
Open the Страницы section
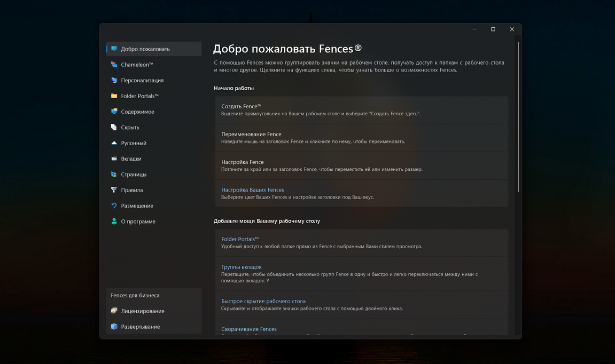pos(154,175)
